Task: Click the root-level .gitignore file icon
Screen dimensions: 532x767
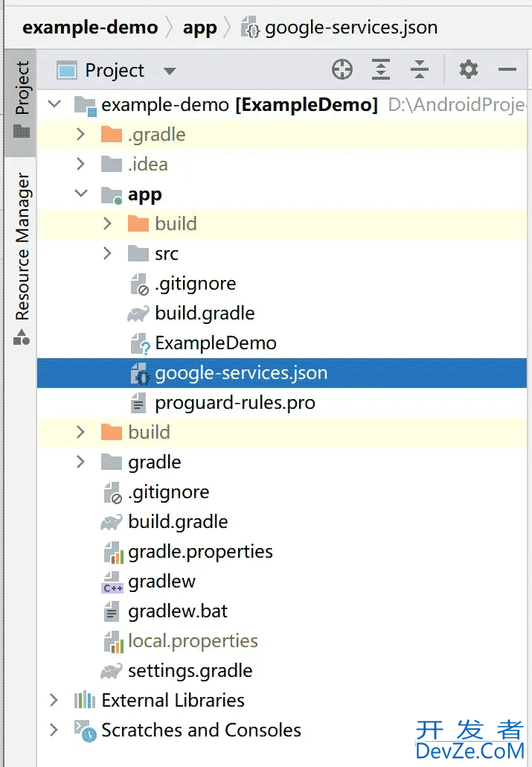Action: click(112, 492)
